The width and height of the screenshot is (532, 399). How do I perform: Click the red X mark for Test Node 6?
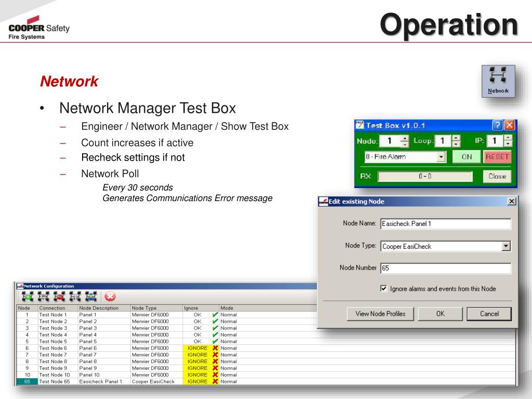tap(215, 348)
